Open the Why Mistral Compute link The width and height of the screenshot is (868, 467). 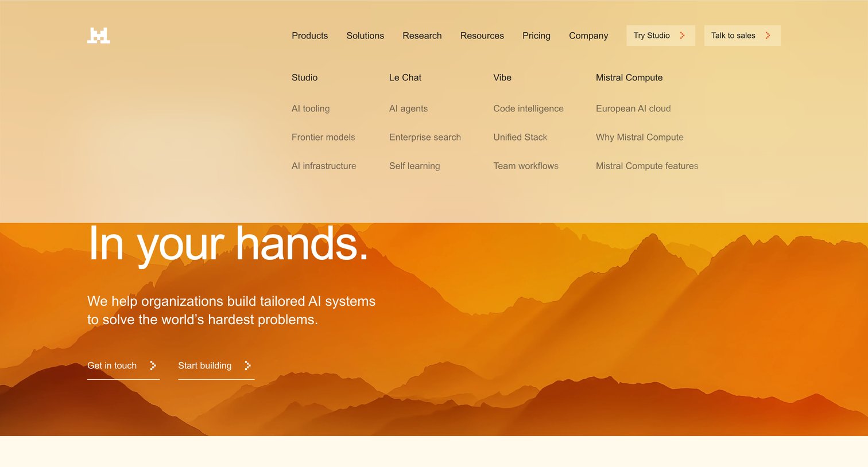click(x=640, y=137)
